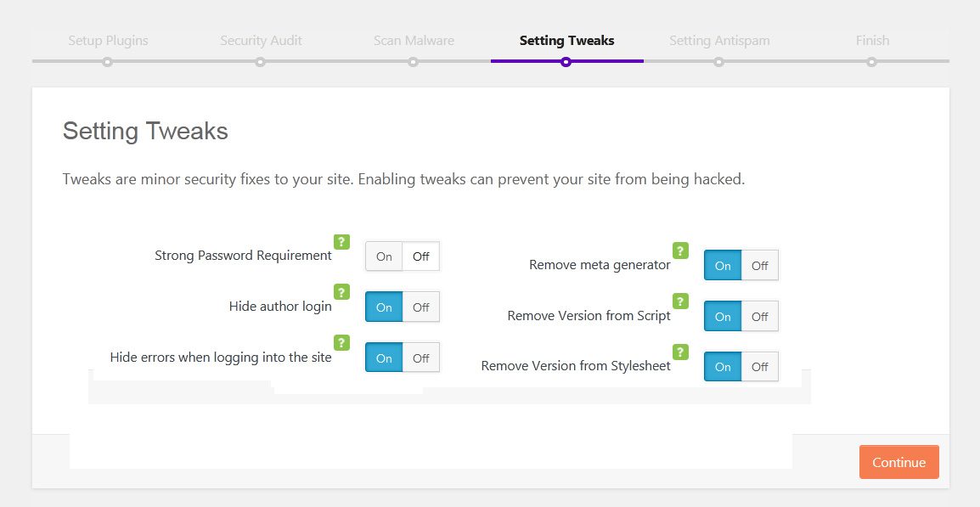The width and height of the screenshot is (980, 507).
Task: Switch Remove meta generator to Off
Action: (759, 266)
